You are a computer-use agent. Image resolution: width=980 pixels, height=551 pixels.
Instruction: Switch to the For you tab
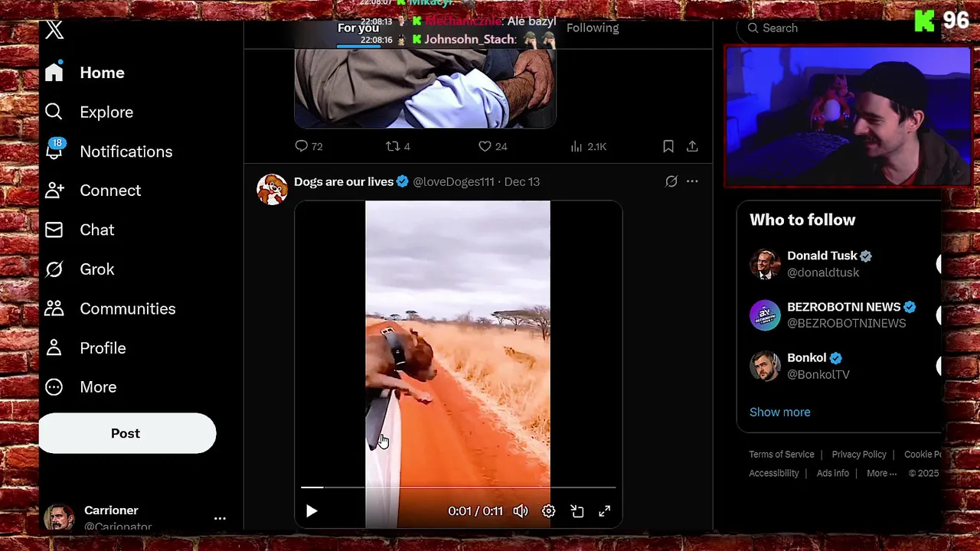pyautogui.click(x=358, y=28)
